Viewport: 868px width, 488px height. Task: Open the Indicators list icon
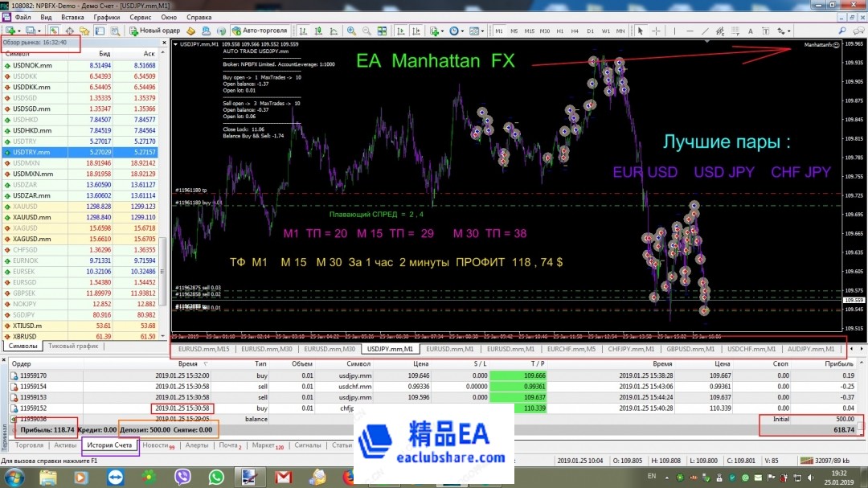(x=433, y=30)
